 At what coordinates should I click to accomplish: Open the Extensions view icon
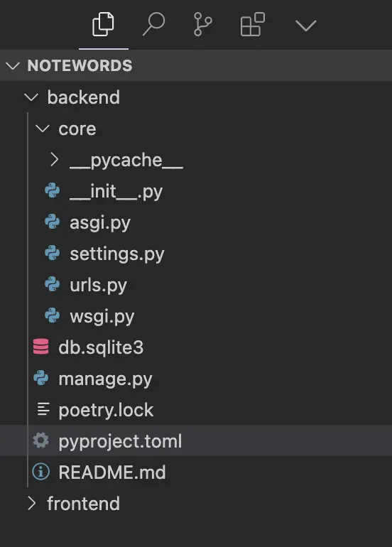(x=253, y=24)
